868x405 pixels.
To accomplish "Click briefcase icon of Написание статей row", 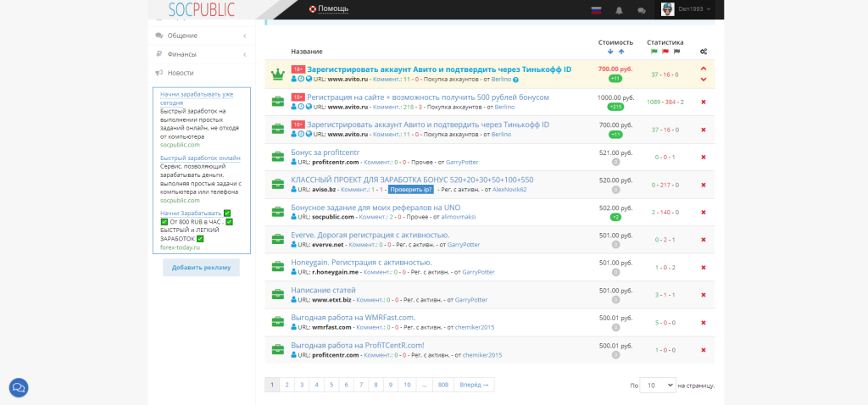I will [277, 295].
